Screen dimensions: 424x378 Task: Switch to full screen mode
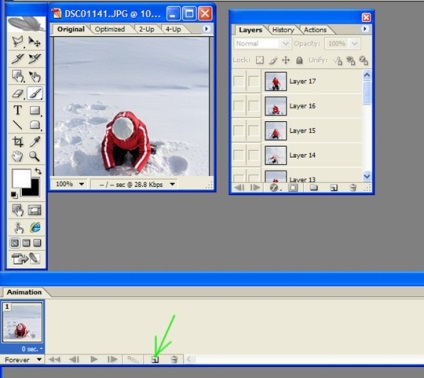click(37, 243)
